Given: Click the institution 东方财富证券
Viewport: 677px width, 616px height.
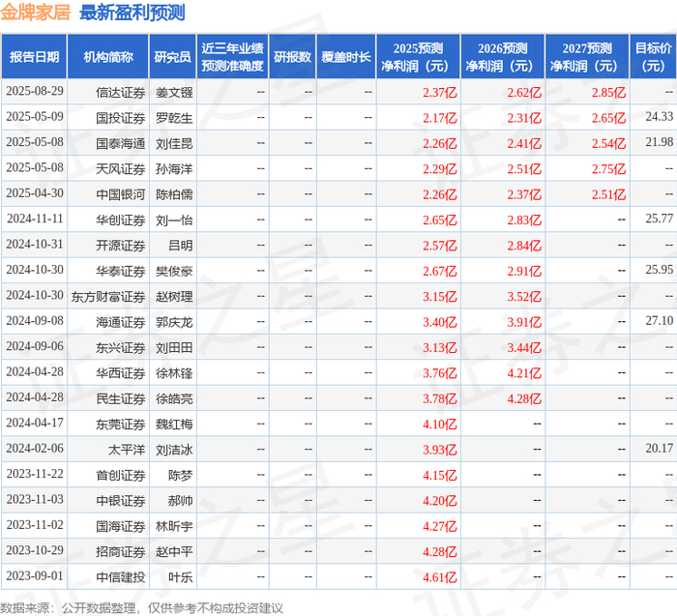Looking at the screenshot, I should click(x=108, y=297).
